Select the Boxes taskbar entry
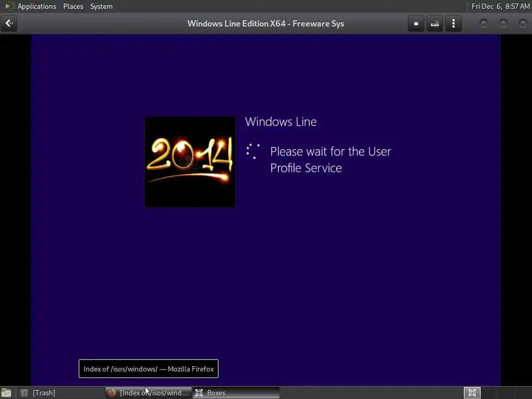Image resolution: width=532 pixels, height=399 pixels. click(236, 393)
